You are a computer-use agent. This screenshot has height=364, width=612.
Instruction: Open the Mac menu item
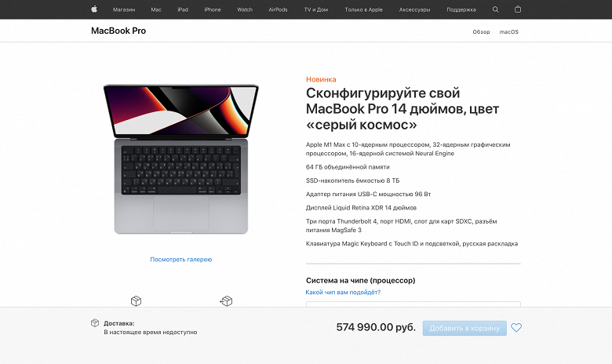(156, 9)
